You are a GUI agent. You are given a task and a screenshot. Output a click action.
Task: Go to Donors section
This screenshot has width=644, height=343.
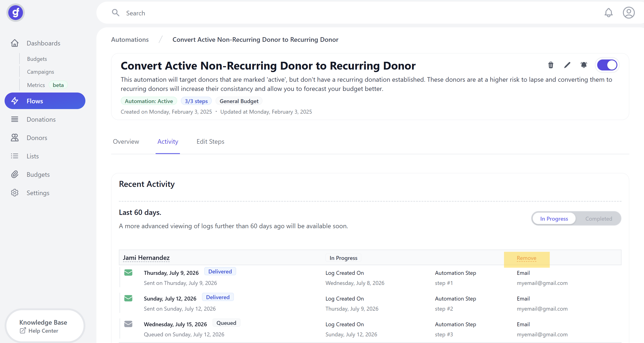[x=37, y=138]
